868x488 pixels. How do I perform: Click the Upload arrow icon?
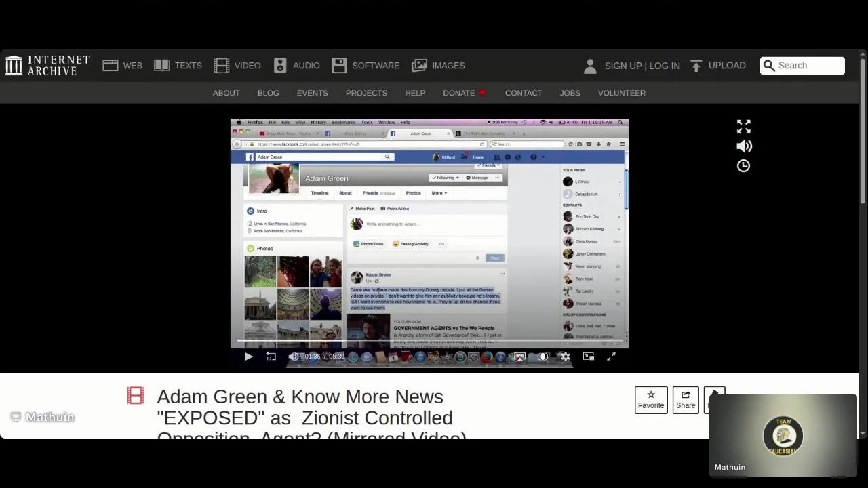(x=696, y=66)
